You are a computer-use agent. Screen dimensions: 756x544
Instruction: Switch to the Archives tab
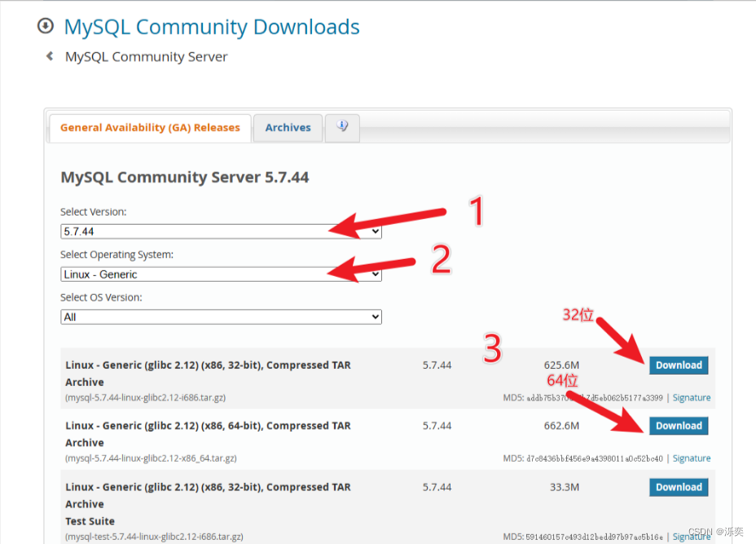[x=288, y=128]
